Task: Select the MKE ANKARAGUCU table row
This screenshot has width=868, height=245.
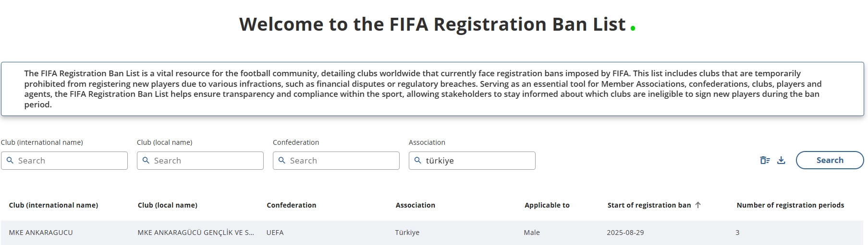Action: coord(431,233)
